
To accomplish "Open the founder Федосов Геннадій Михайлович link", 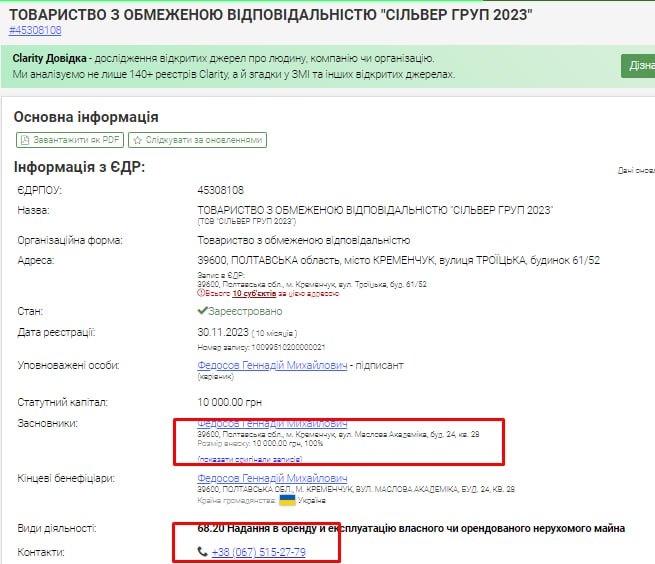I will (272, 424).
